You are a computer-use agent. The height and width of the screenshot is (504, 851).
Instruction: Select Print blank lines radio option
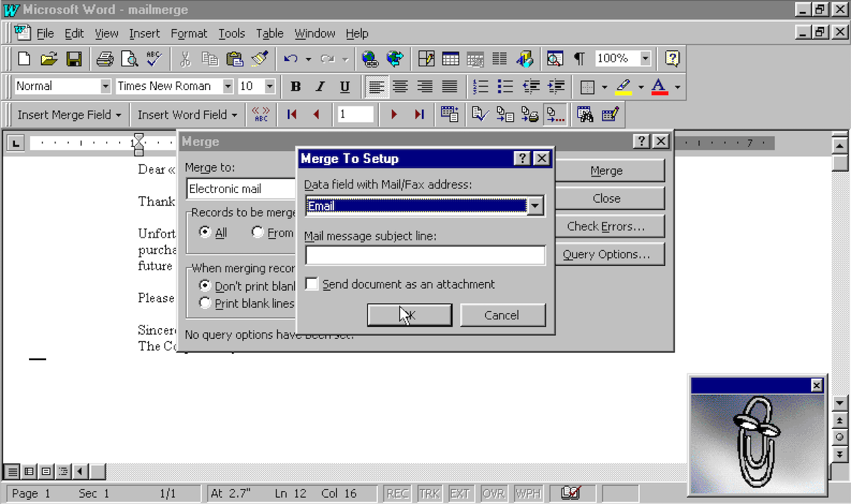tap(205, 303)
